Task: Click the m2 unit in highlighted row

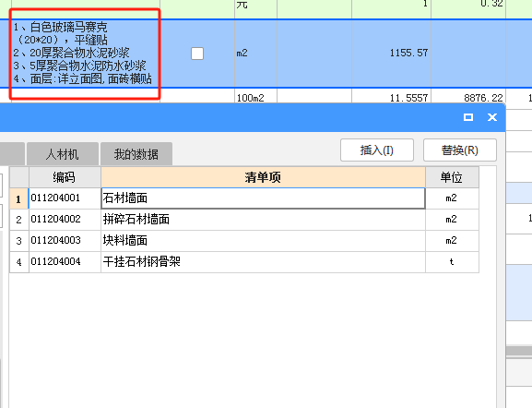Action: [x=242, y=53]
